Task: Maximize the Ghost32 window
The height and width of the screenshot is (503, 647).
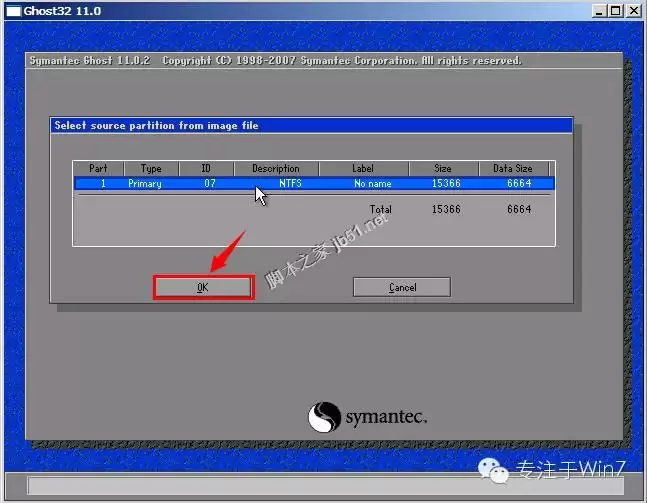Action: 615,11
